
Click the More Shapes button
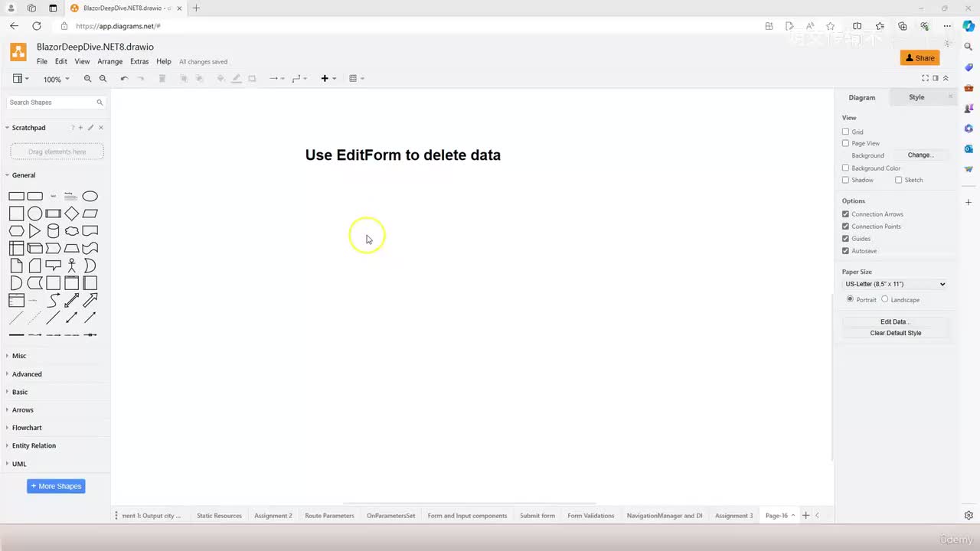tap(56, 486)
